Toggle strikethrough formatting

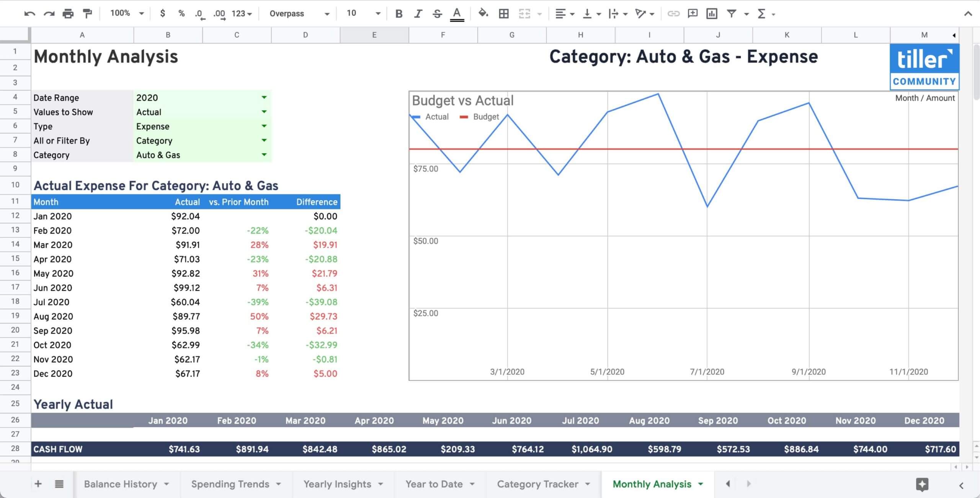coord(437,14)
